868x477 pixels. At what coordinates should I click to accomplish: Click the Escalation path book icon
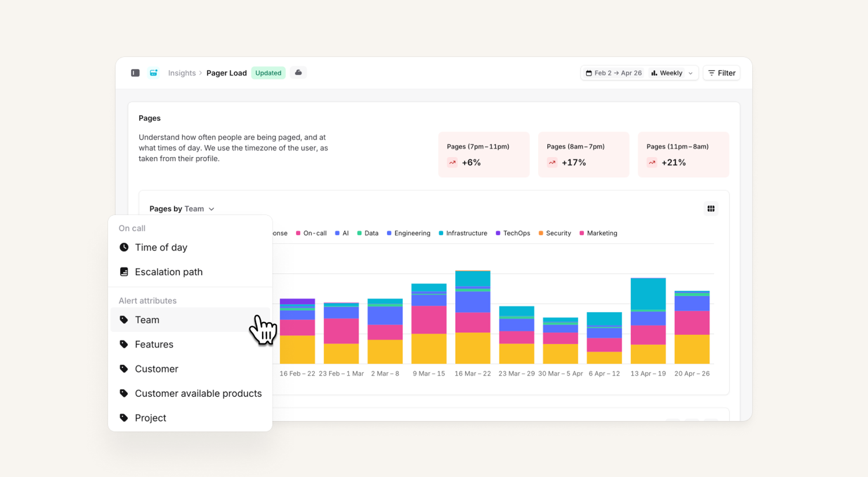coord(124,272)
